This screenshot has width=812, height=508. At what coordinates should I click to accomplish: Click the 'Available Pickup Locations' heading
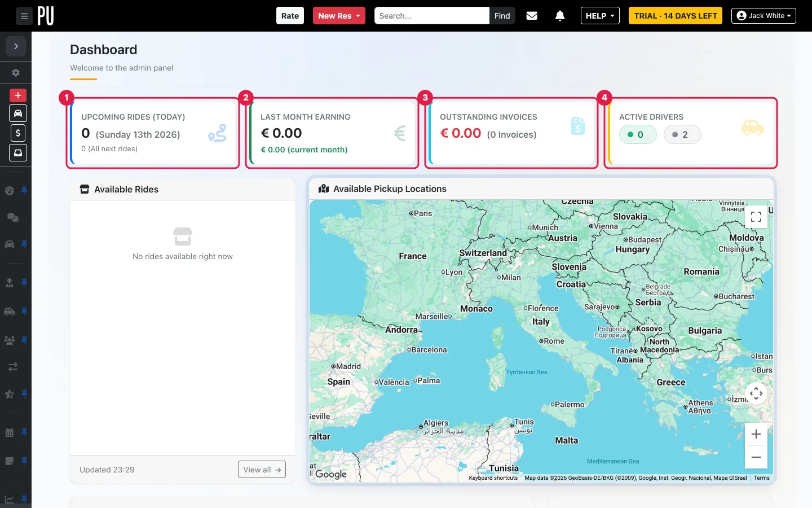click(390, 189)
